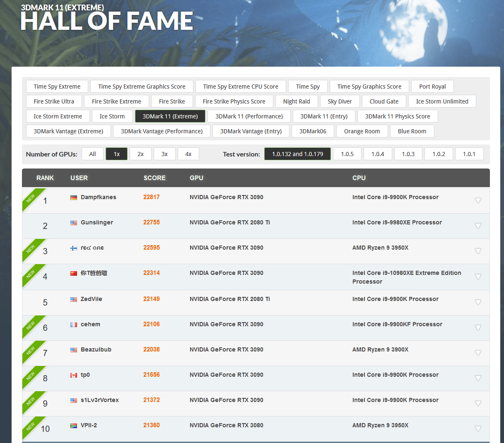This screenshot has height=443, width=504.
Task: Open the Sky Diver tab
Action: (340, 101)
